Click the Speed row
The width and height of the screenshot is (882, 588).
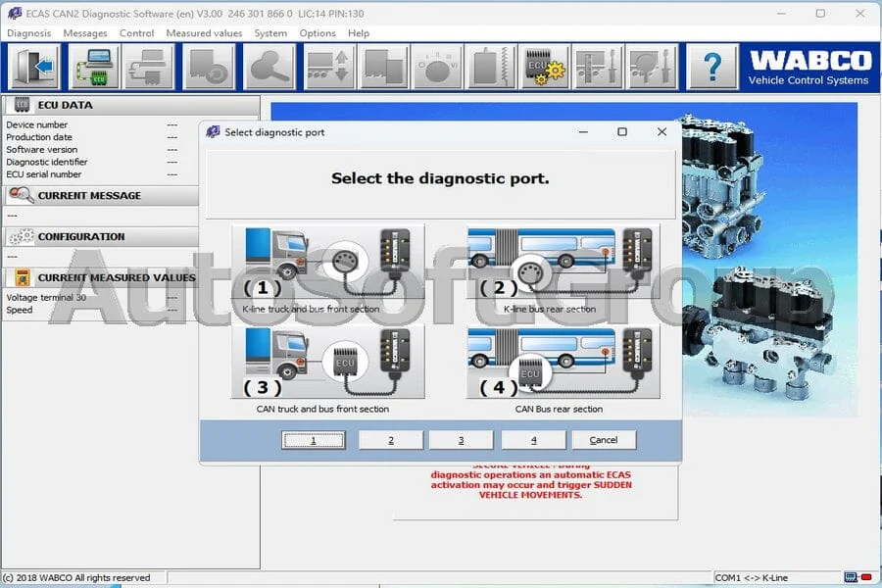point(92,310)
